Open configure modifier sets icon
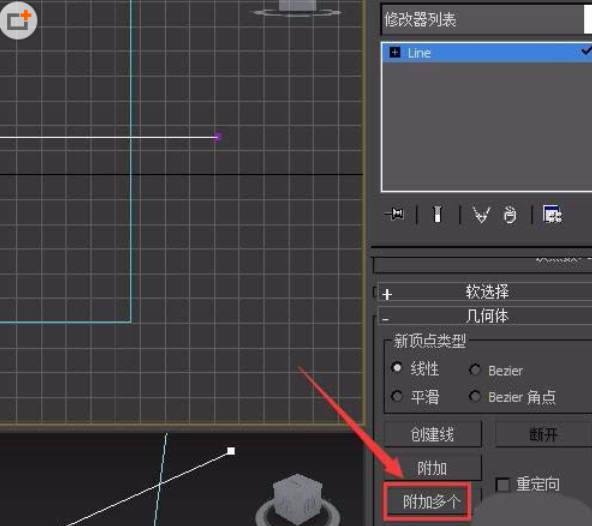The width and height of the screenshot is (592, 526). tap(552, 214)
